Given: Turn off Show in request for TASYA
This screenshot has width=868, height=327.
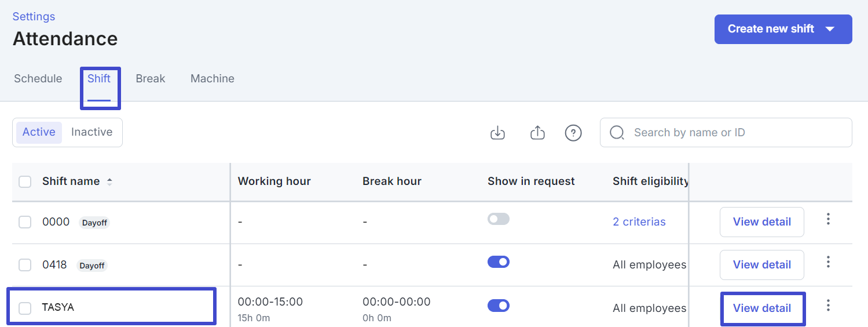Looking at the screenshot, I should pos(499,306).
